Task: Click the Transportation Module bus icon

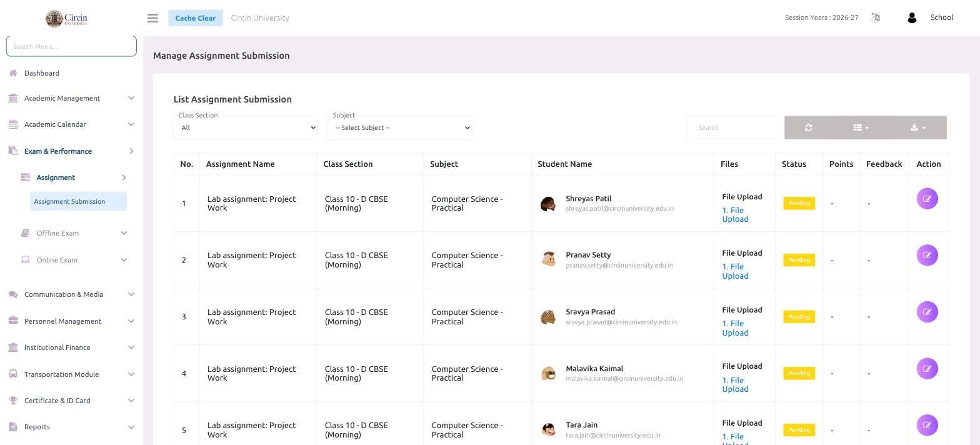Action: [x=13, y=374]
